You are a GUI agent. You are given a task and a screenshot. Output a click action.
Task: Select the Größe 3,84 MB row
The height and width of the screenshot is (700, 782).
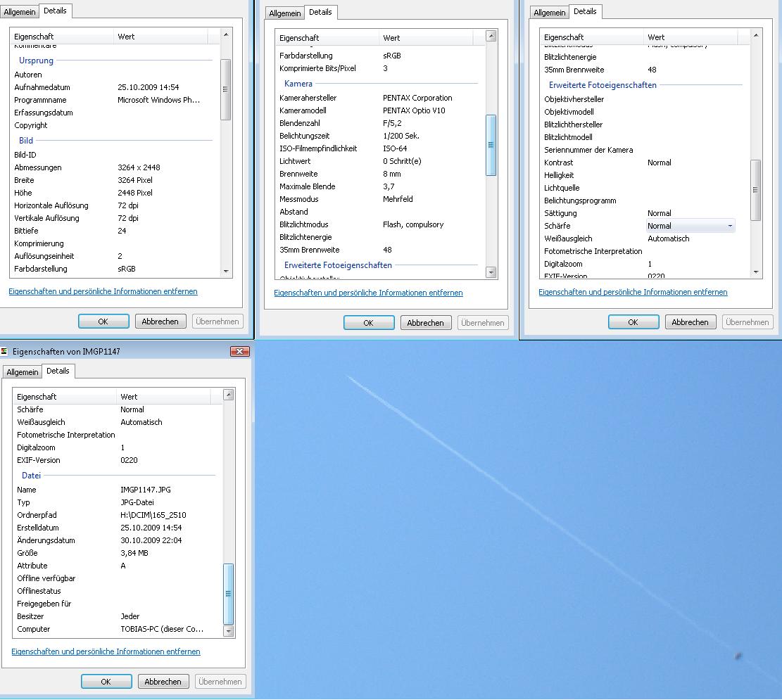click(x=118, y=553)
